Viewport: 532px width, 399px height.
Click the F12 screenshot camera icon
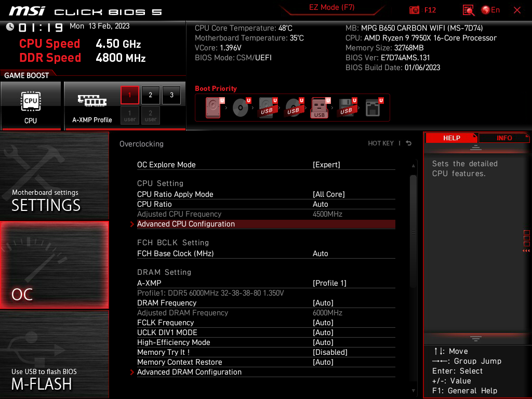pyautogui.click(x=414, y=10)
